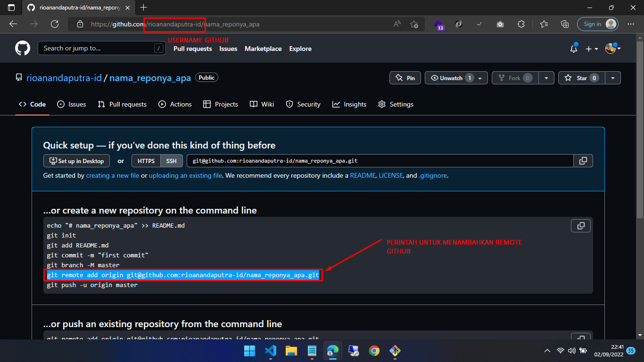The height and width of the screenshot is (362, 644).
Task: Switch to the Code tab
Action: pyautogui.click(x=33, y=104)
